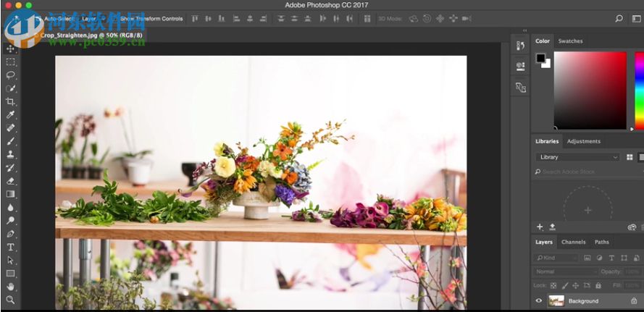This screenshot has width=644, height=312.
Task: Select the Rectangle shape tool
Action: coord(10,274)
